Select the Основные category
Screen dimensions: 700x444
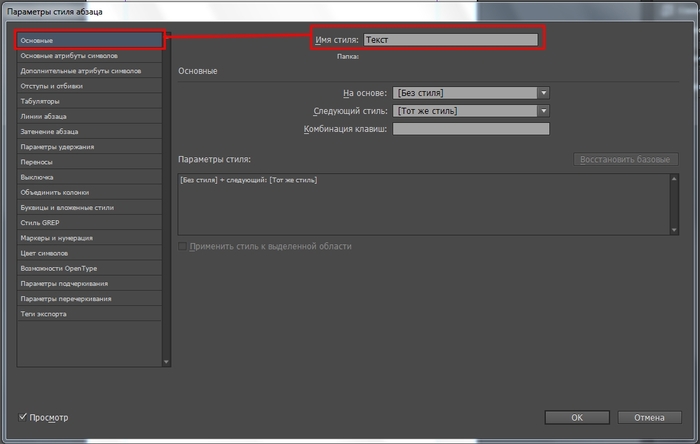pos(89,40)
